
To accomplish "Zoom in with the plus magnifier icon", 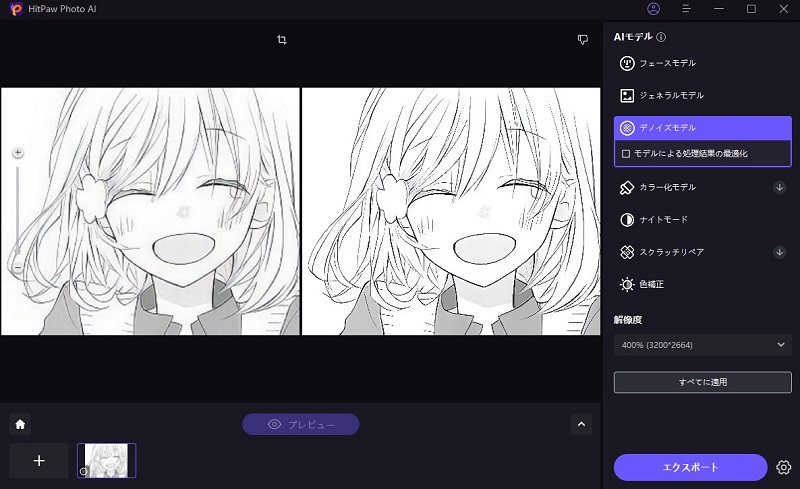I will (x=18, y=153).
